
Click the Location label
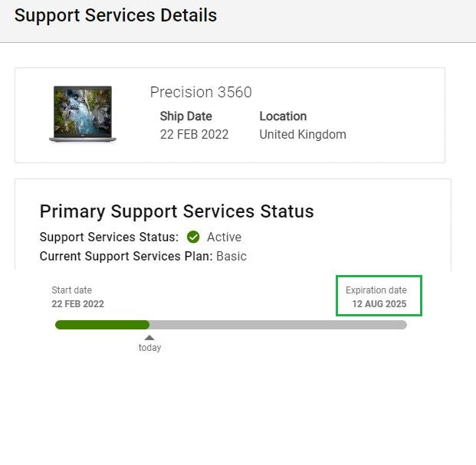pyautogui.click(x=283, y=116)
